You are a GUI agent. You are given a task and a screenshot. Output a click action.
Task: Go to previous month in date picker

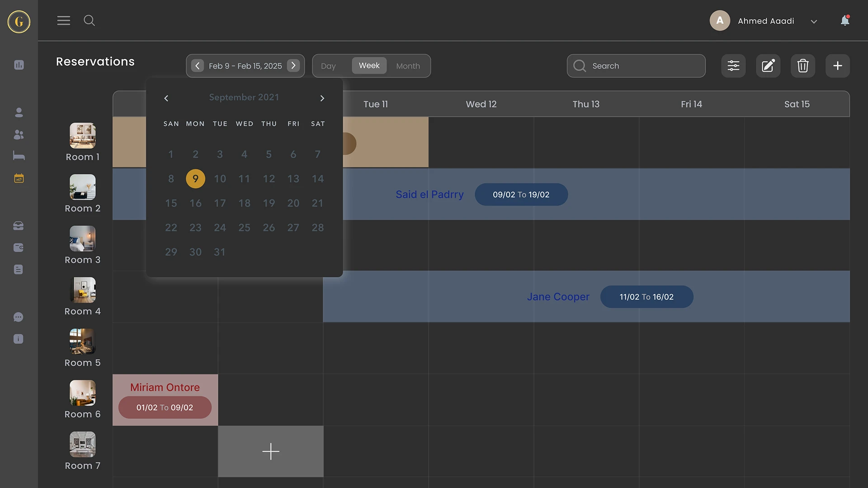point(166,98)
